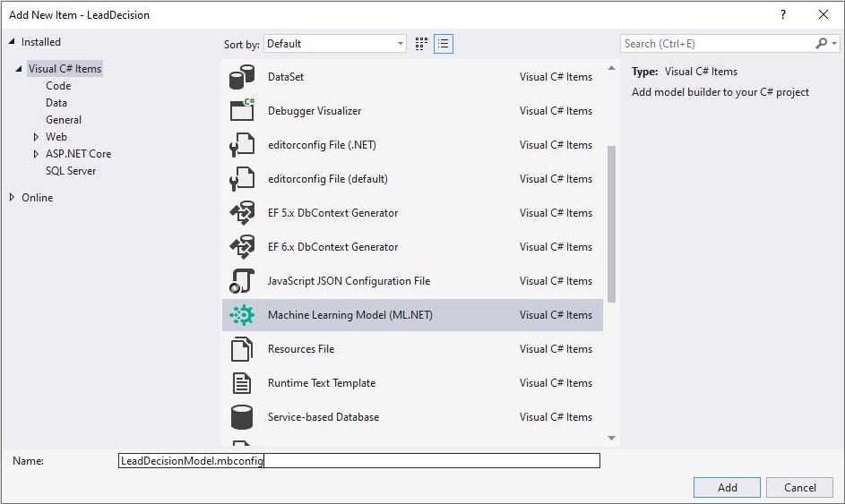The height and width of the screenshot is (504, 845).
Task: Switch to medium icons list view
Action: point(444,44)
